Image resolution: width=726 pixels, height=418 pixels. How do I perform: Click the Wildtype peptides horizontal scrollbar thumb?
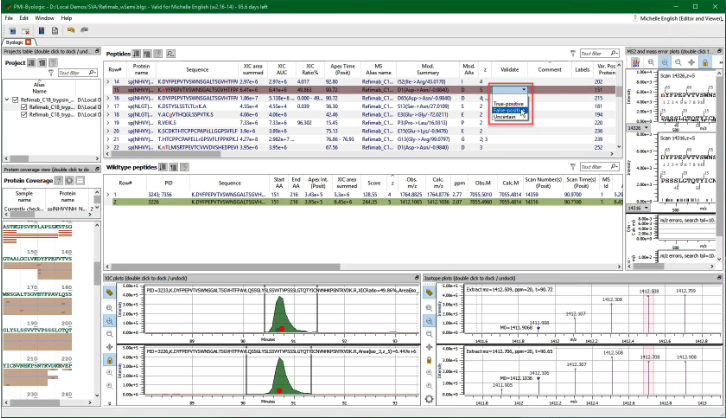(225, 267)
